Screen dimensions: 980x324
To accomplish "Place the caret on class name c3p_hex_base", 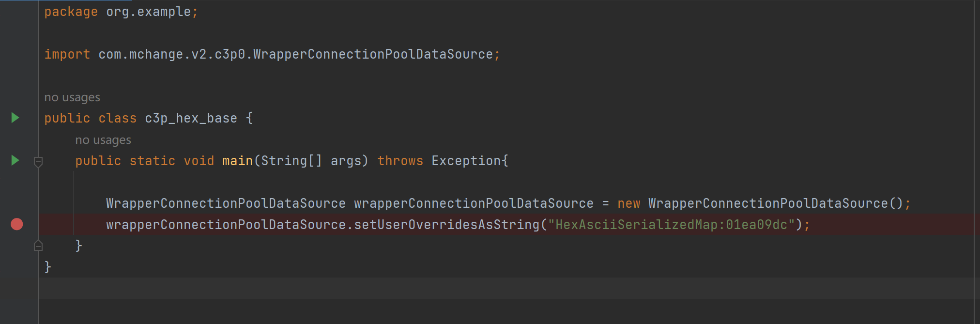I will pos(191,118).
